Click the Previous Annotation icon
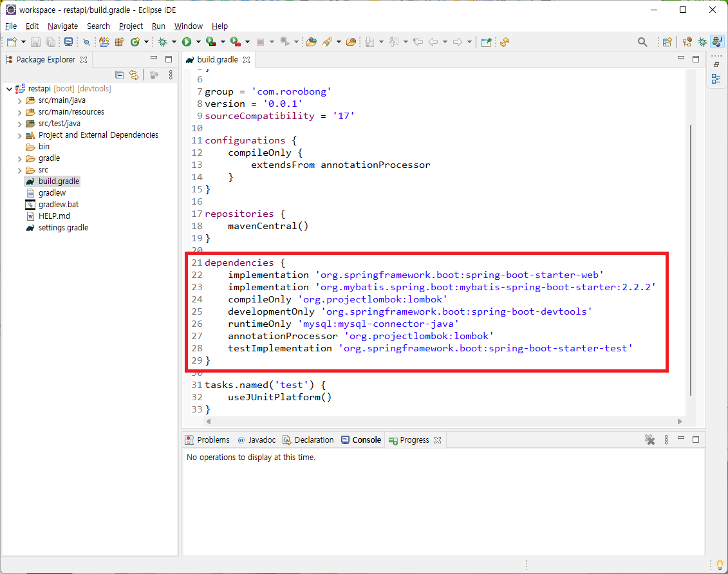Screen dimensions: 728x574 click(x=394, y=42)
